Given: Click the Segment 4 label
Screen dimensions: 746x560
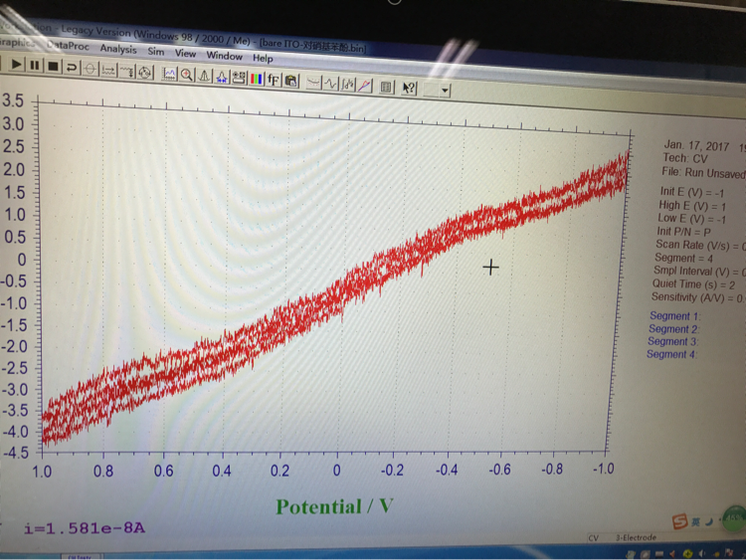Looking at the screenshot, I should [x=671, y=354].
